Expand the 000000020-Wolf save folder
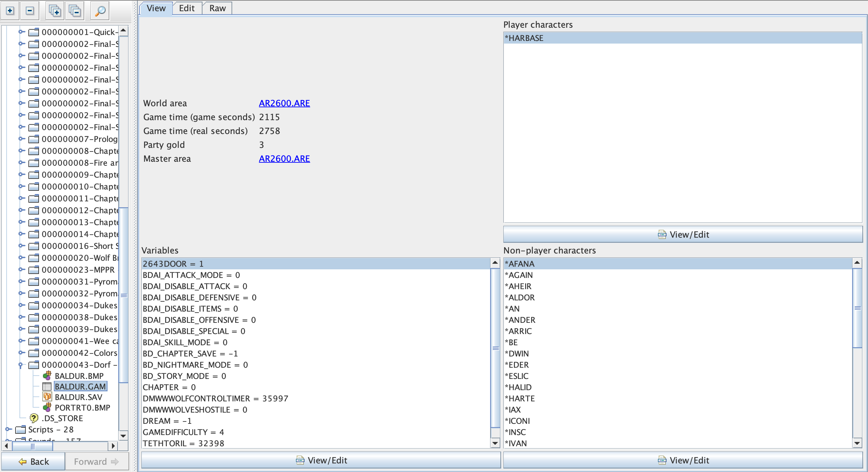Viewport: 868px width, 472px height. click(x=21, y=257)
